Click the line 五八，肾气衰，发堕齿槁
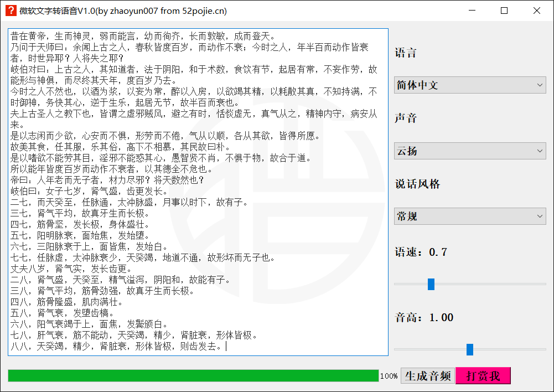The height and width of the screenshot is (392, 554). pyautogui.click(x=62, y=313)
